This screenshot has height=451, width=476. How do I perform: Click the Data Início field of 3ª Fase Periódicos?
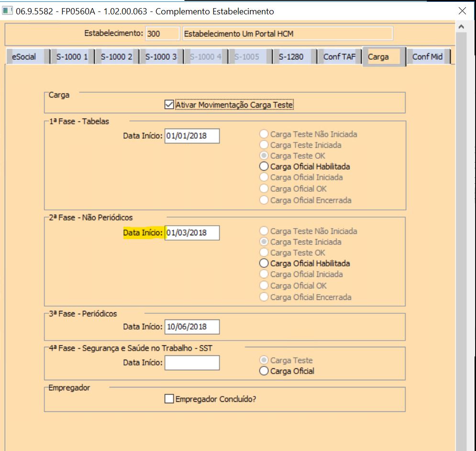click(192, 327)
